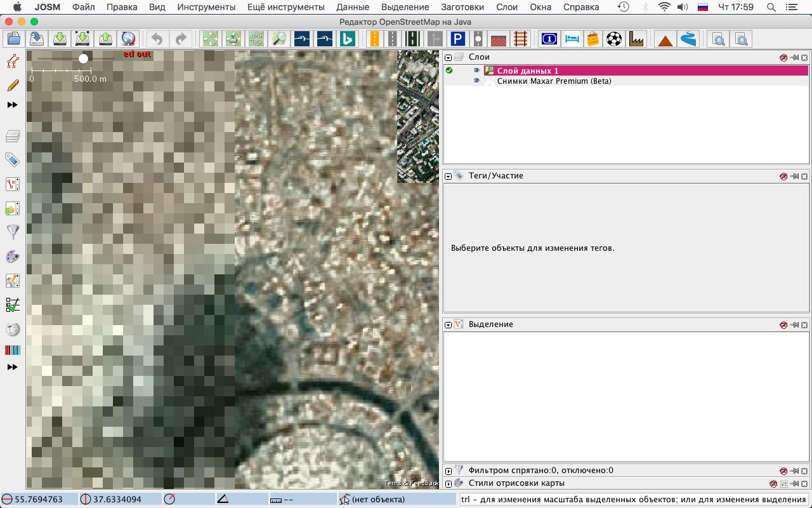The height and width of the screenshot is (508, 812).
Task: Click the latitude field 55.7694763
Action: 39,499
